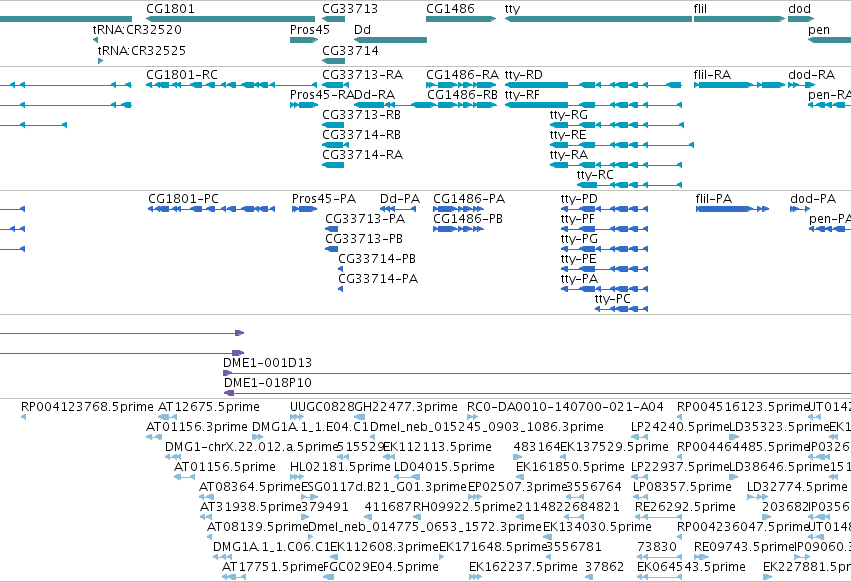The width and height of the screenshot is (851, 582).
Task: Click EST EK162237.5prime marker
Action: (x=475, y=577)
